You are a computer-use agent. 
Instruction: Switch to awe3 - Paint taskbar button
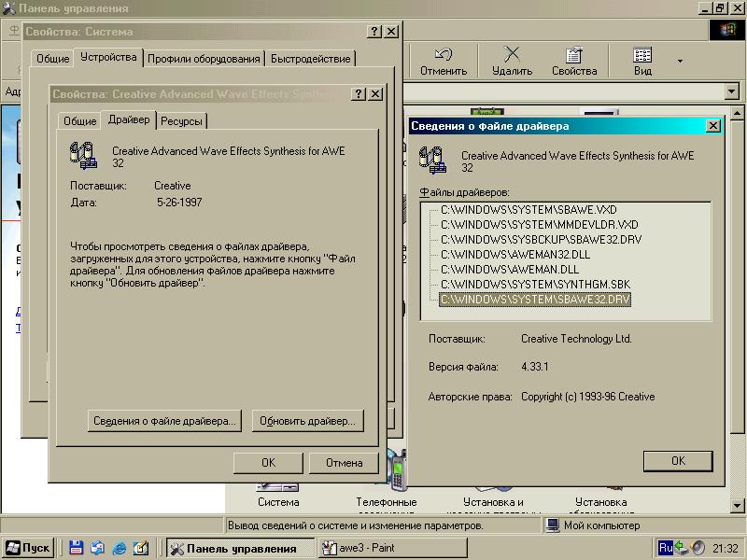(393, 548)
